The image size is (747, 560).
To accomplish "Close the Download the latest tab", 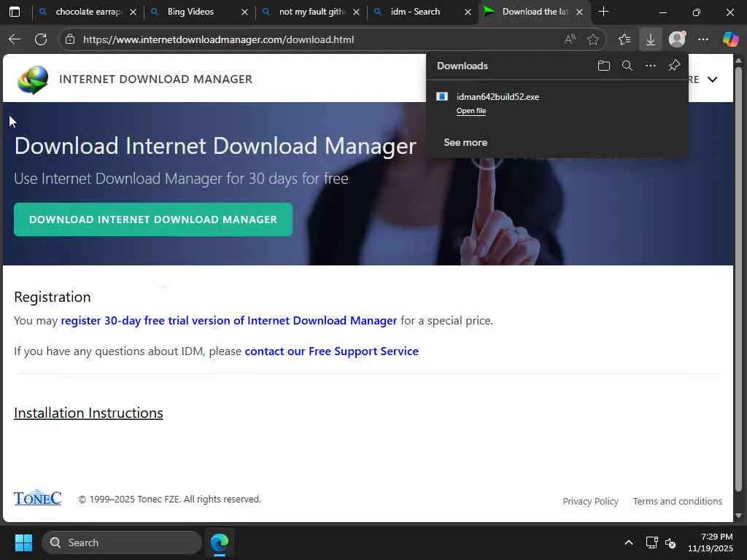I will (x=580, y=12).
